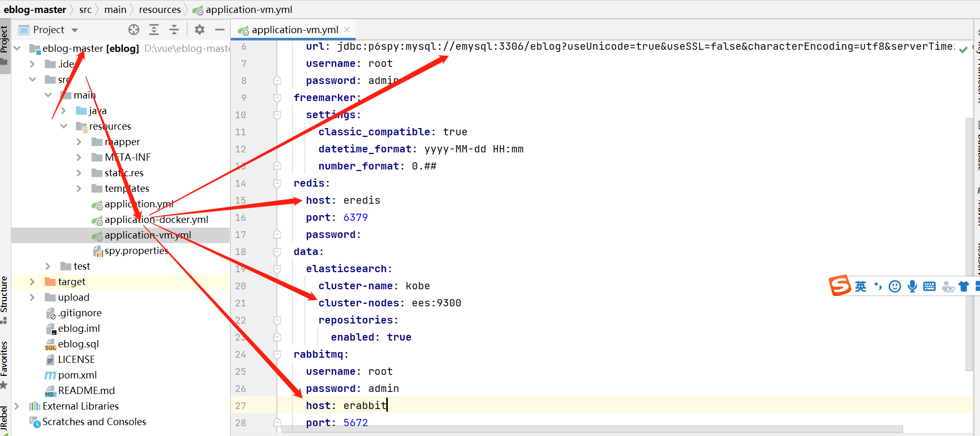Expand the .idea folder chevron
This screenshot has width=980, height=436.
tap(32, 64)
